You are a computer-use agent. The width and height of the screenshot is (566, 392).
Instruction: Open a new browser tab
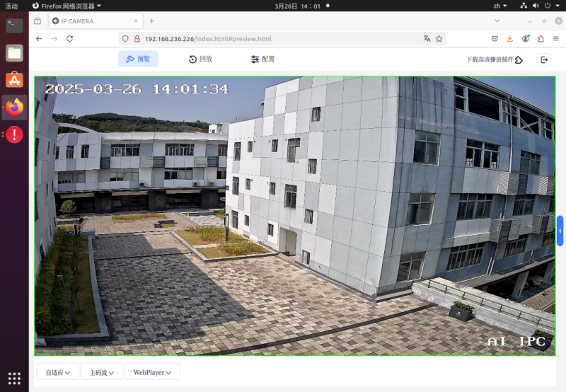click(x=152, y=21)
